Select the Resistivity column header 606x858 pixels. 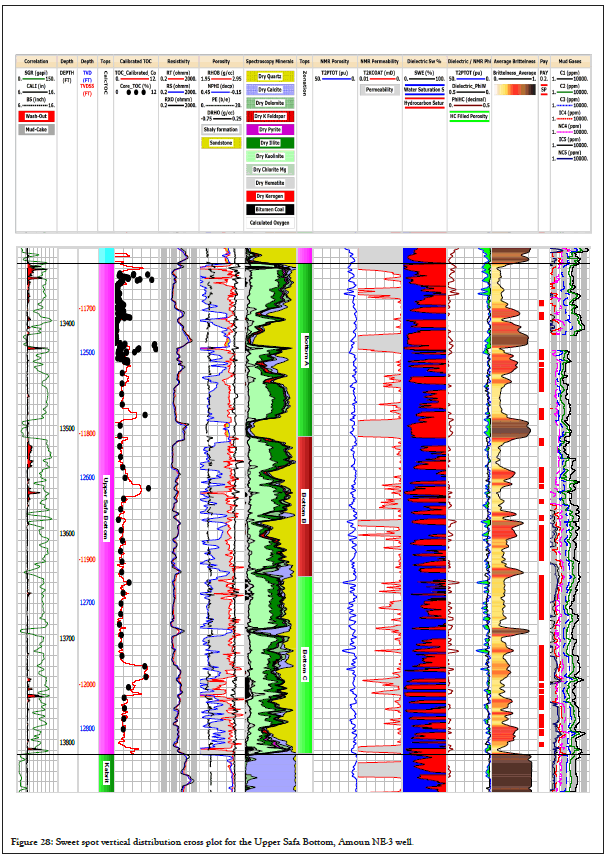click(178, 62)
